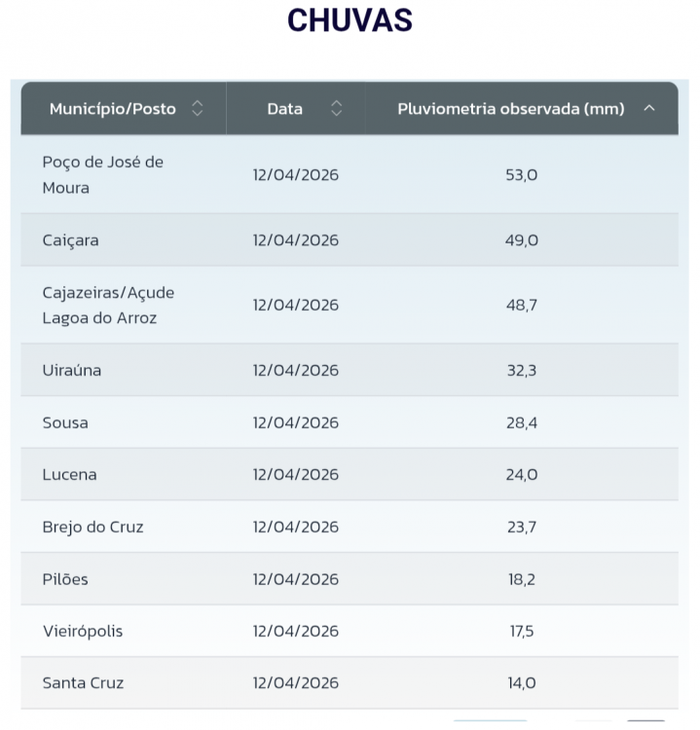Viewport: 700px width, 730px height.
Task: Select the Sousa row name
Action: pyautogui.click(x=65, y=422)
